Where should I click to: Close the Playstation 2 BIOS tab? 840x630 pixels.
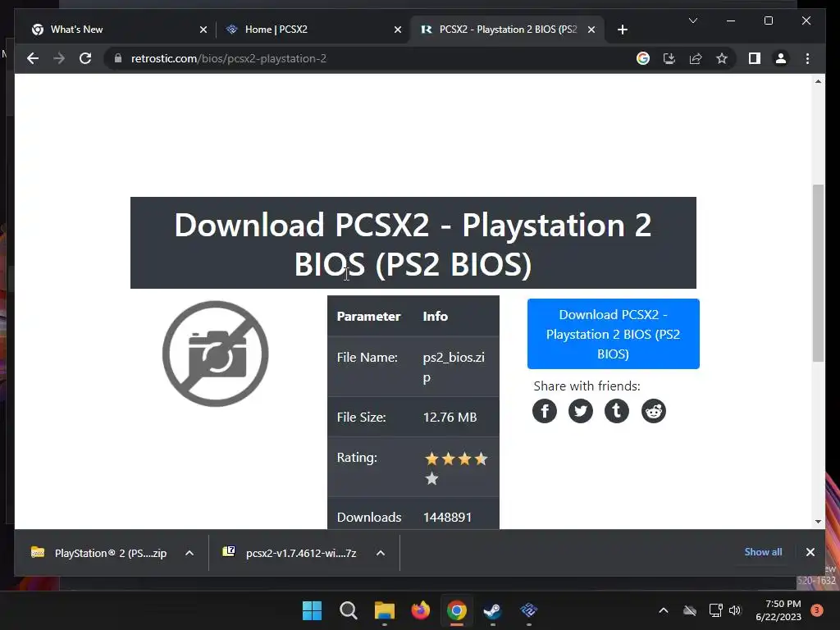[591, 30]
